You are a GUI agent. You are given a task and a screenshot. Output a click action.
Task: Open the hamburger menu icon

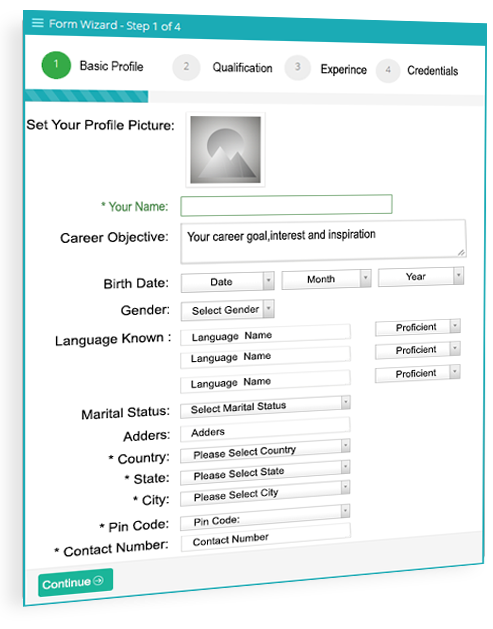coord(37,22)
